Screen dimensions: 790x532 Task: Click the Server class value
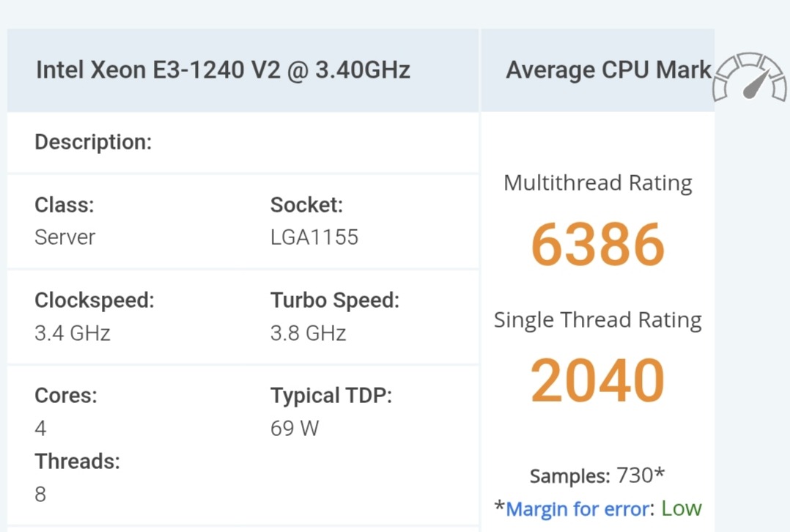[64, 237]
